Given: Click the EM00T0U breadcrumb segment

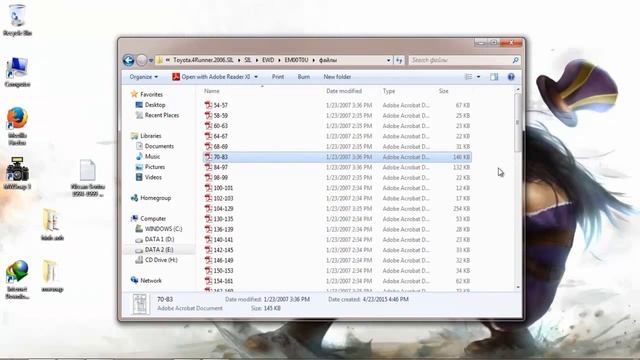Looking at the screenshot, I should point(296,60).
